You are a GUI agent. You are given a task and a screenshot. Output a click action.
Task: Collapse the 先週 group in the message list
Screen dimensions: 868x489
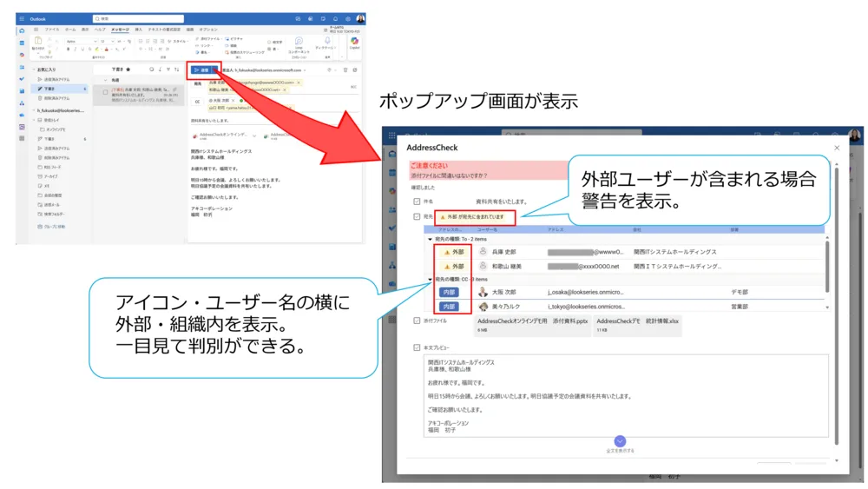coord(106,80)
